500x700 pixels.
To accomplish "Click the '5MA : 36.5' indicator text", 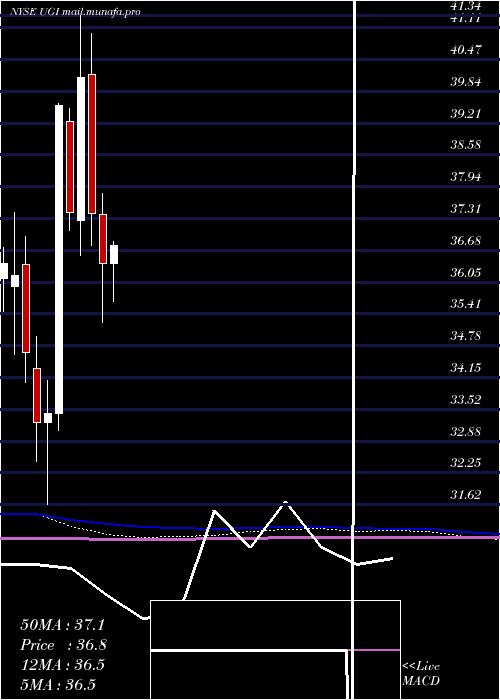I will coord(58,685).
